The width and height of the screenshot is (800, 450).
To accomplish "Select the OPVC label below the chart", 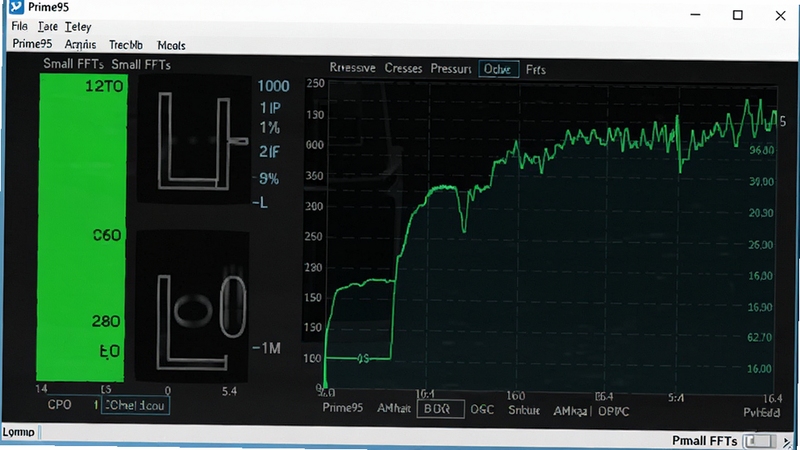I will 614,411.
